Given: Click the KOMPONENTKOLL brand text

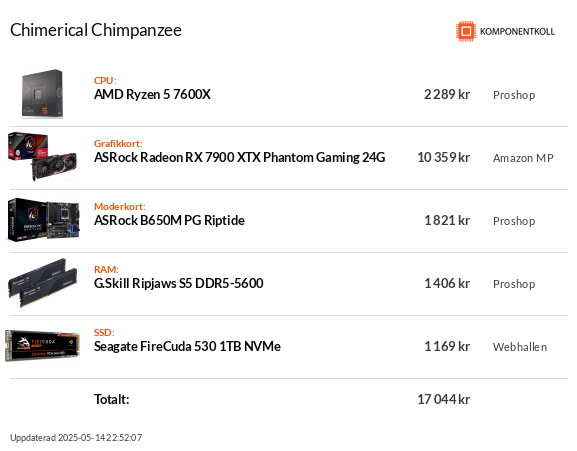Looking at the screenshot, I should (x=517, y=32).
